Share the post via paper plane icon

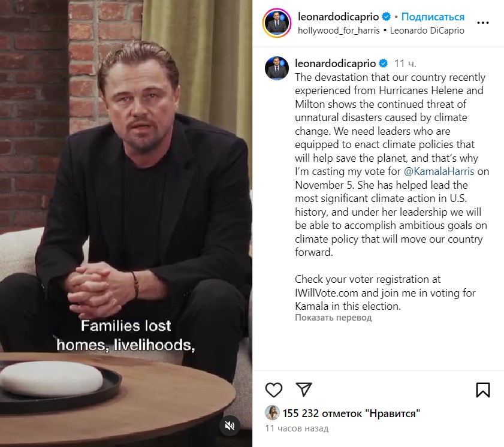coord(304,389)
